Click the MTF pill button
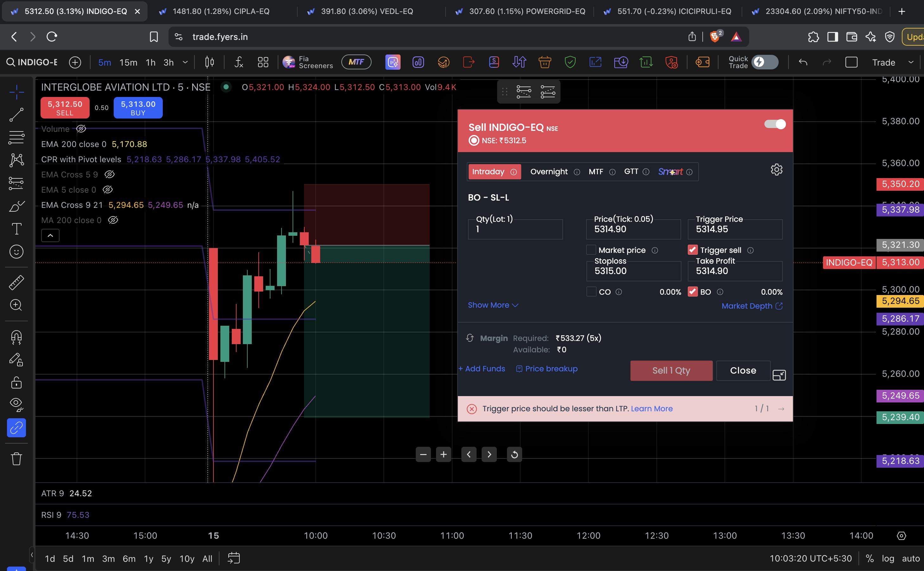 coord(356,62)
